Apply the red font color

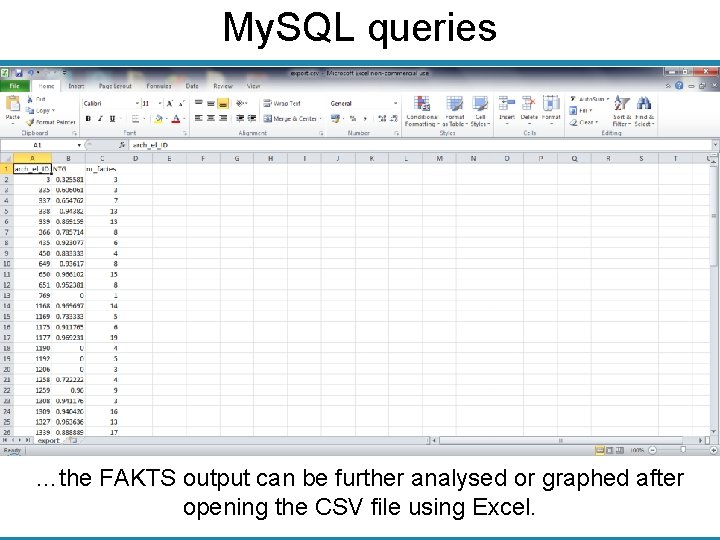(x=176, y=119)
